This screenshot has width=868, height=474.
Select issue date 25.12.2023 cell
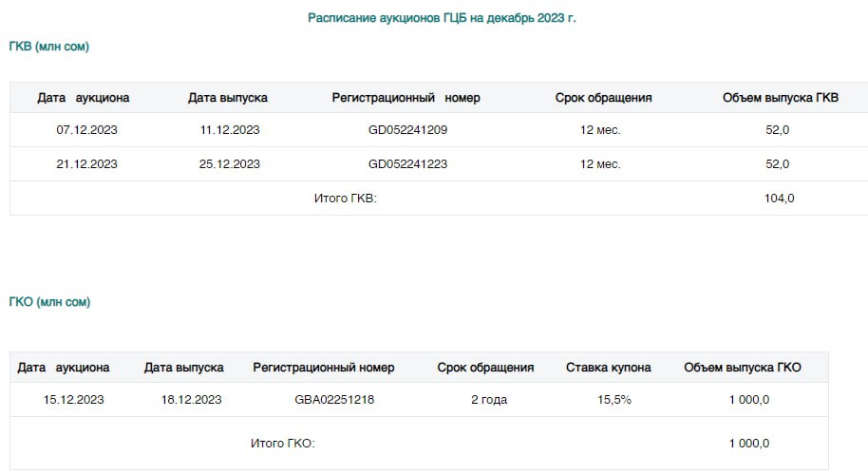pyautogui.click(x=230, y=164)
